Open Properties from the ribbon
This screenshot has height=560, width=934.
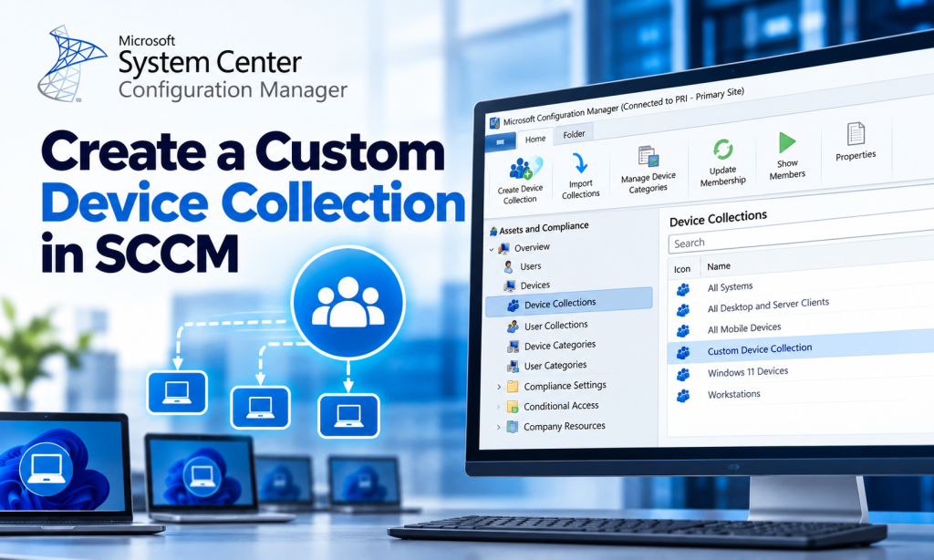pyautogui.click(x=856, y=141)
